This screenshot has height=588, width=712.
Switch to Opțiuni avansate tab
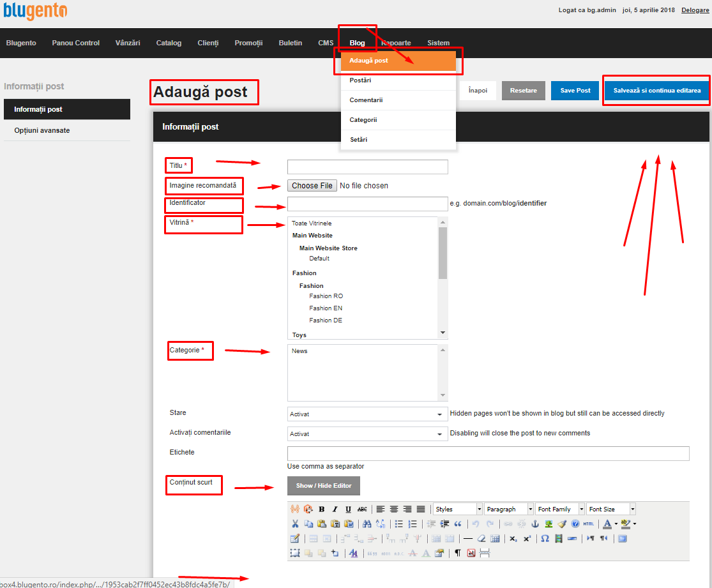tap(67, 130)
